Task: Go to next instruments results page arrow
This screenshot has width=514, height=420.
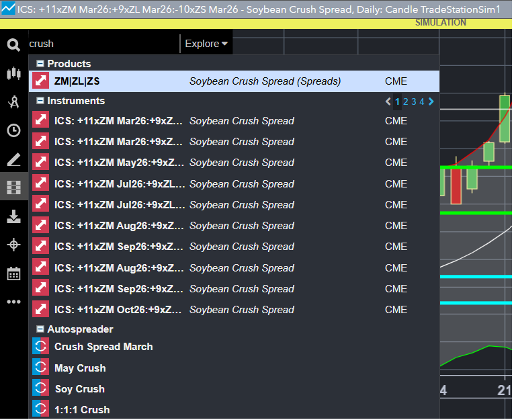Action: 431,101
